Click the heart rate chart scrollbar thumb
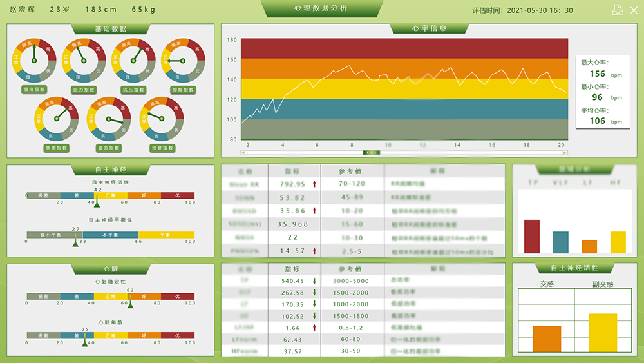This screenshot has width=644, height=363. point(372,153)
